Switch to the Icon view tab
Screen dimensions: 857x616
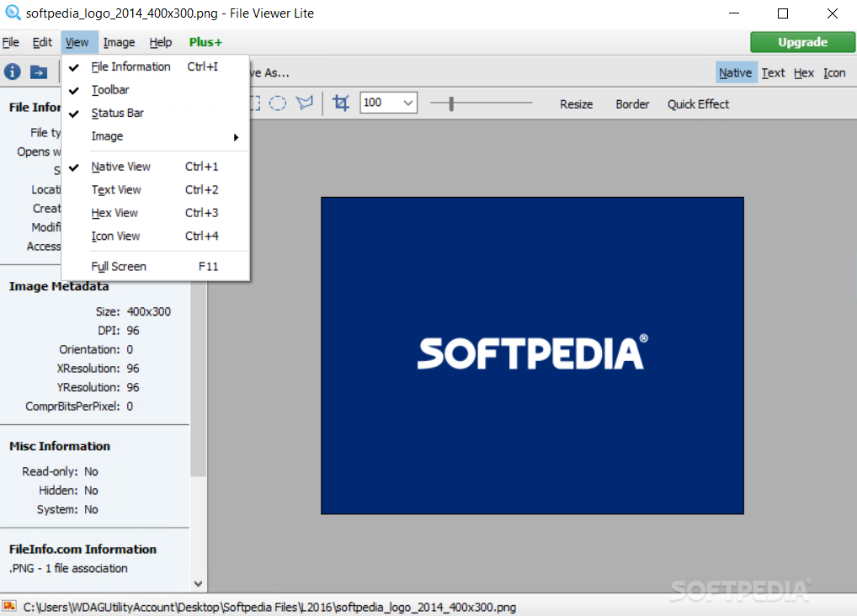coord(834,72)
